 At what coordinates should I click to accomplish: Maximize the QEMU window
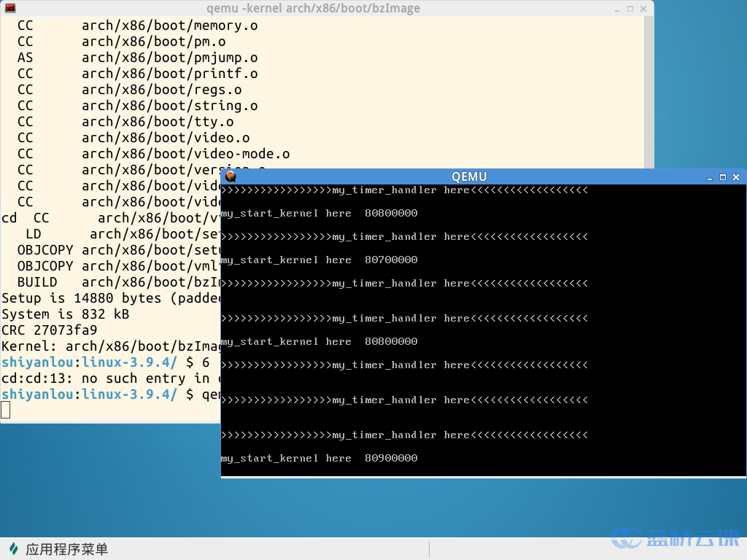[x=723, y=177]
